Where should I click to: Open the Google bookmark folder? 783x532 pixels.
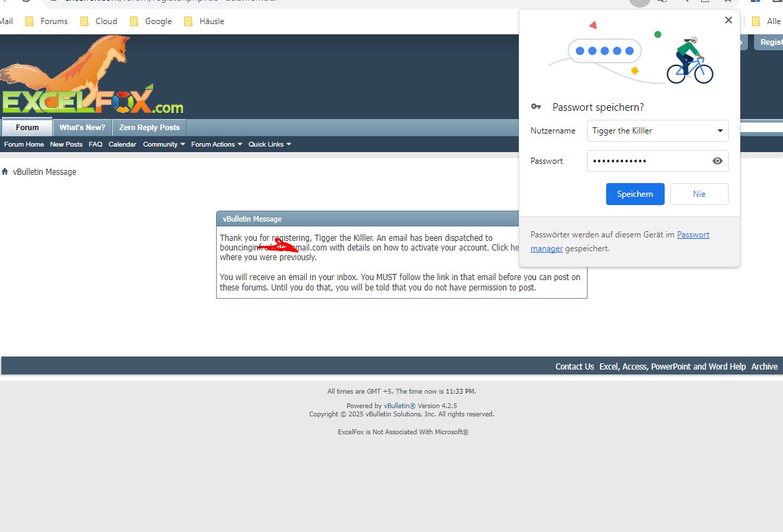[x=151, y=21]
